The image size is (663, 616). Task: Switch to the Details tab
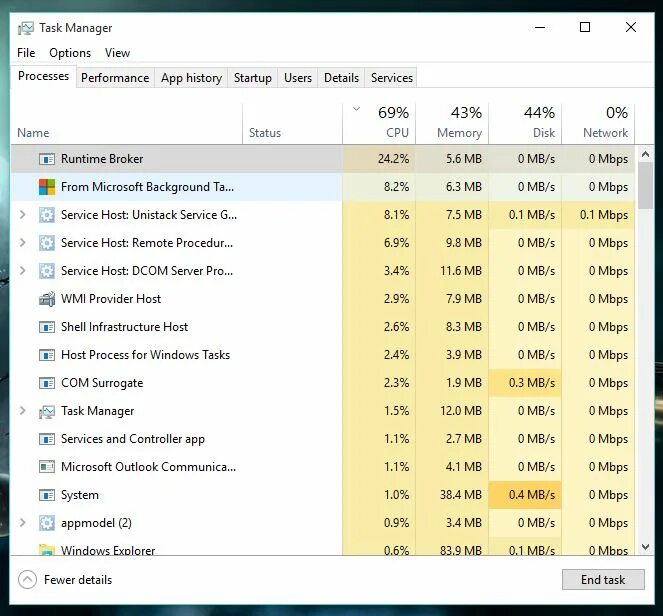(341, 78)
